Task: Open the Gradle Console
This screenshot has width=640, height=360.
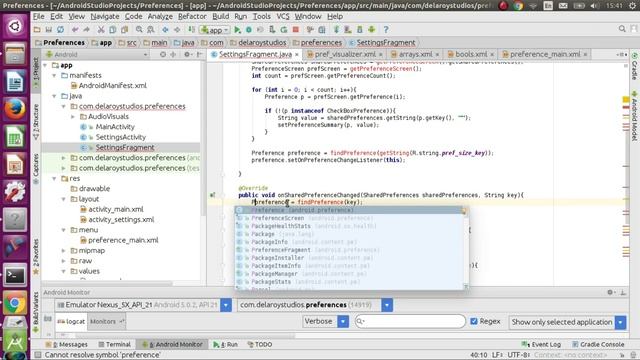Action: pos(598,344)
